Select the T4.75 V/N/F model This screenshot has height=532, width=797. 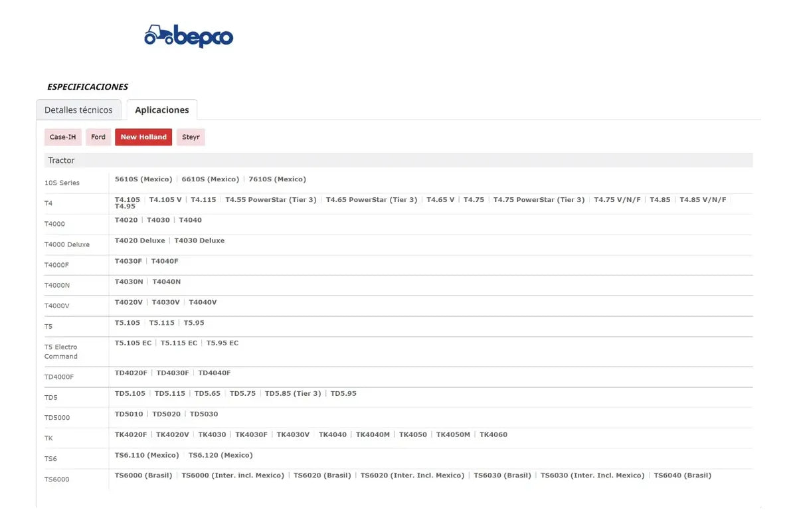618,200
